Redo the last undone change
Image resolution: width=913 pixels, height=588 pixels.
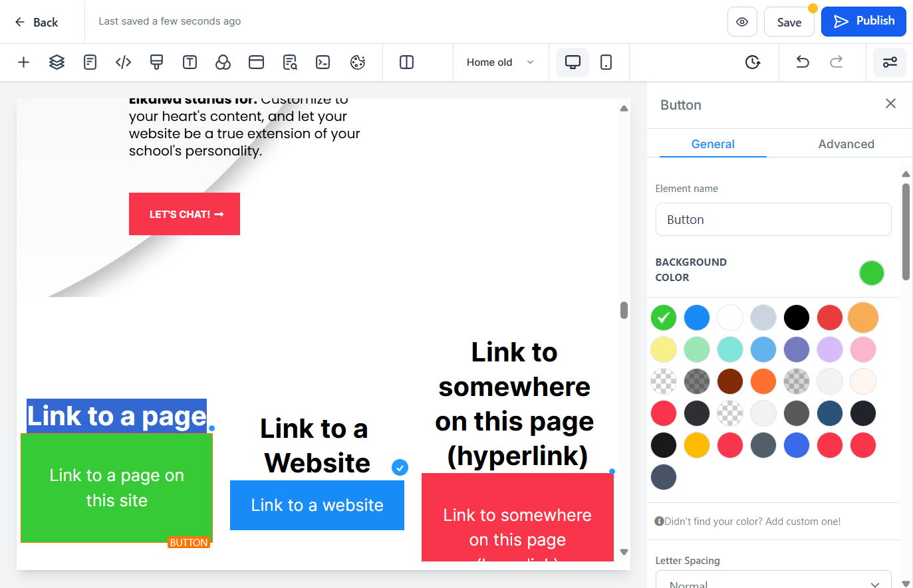pos(836,62)
